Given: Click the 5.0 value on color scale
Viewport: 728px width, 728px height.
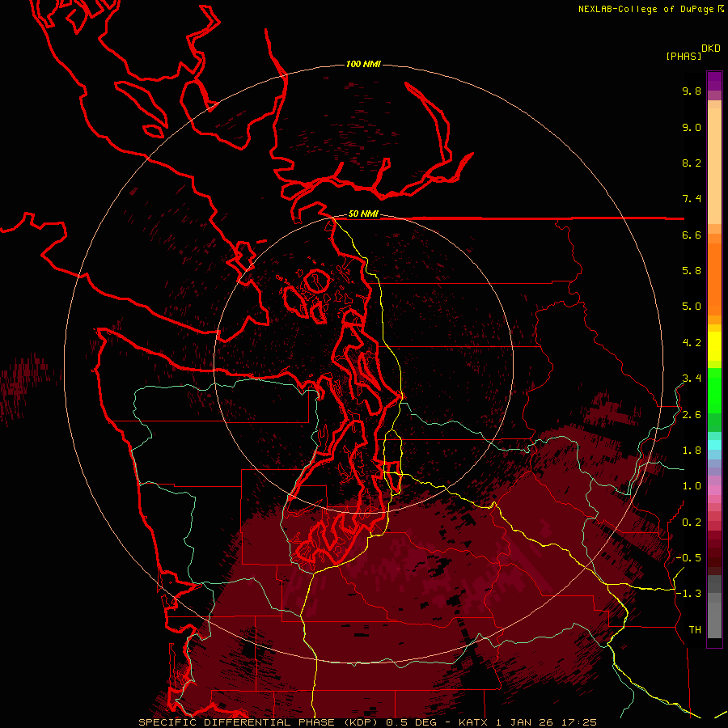Looking at the screenshot, I should 692,307.
